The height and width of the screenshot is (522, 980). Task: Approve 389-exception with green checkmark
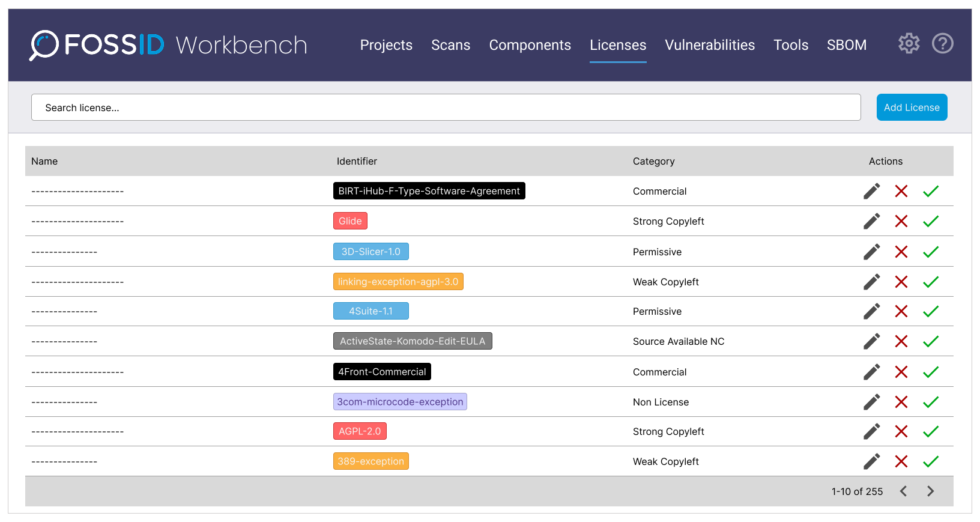[x=931, y=461]
